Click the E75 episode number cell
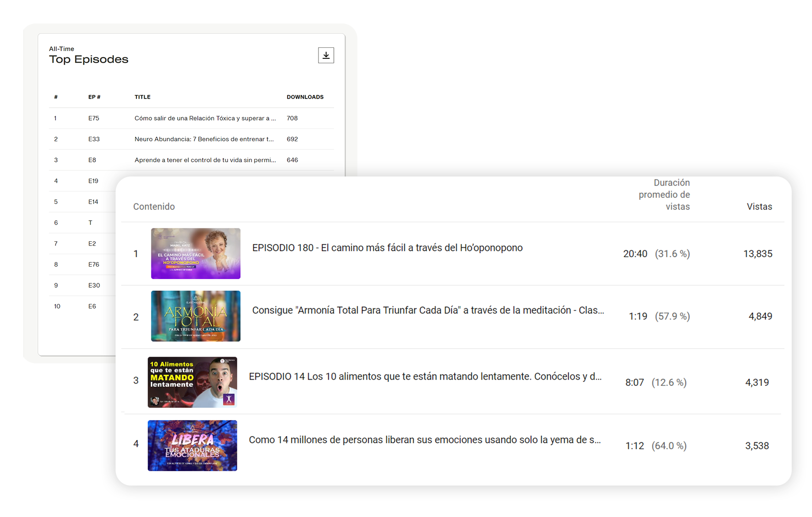812x517 pixels. coord(93,118)
